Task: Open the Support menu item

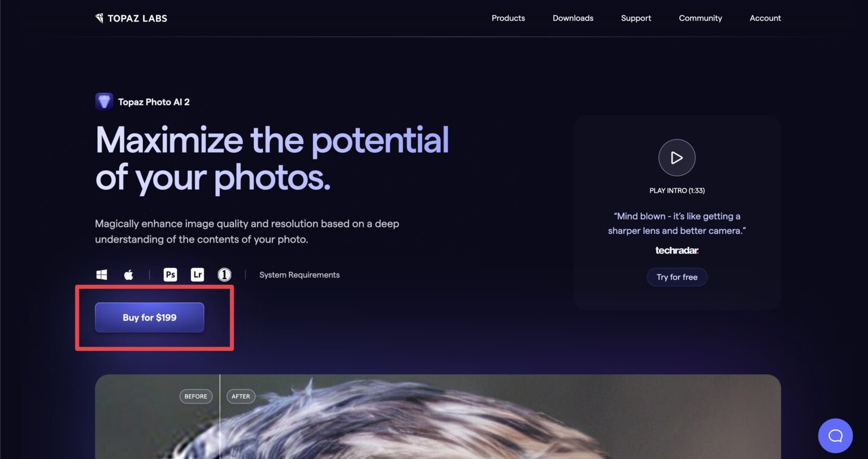Action: 636,18
